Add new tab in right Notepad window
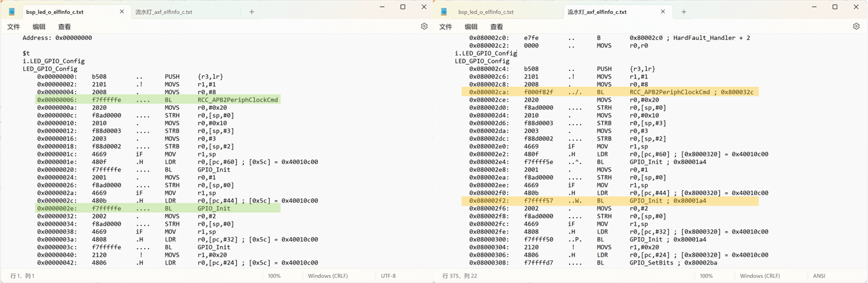 click(x=684, y=12)
